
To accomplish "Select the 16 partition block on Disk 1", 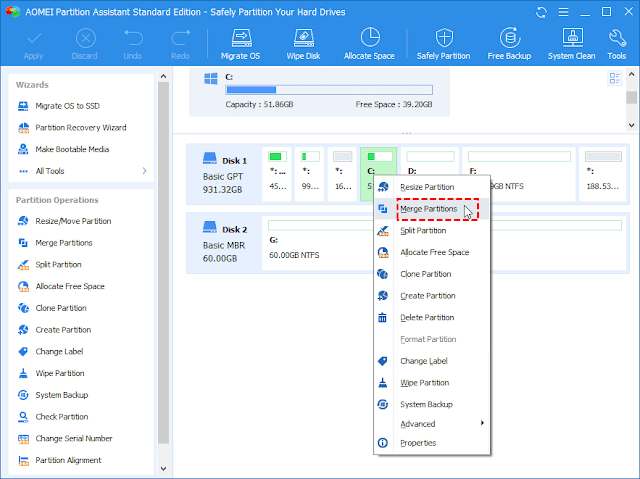I will click(342, 174).
